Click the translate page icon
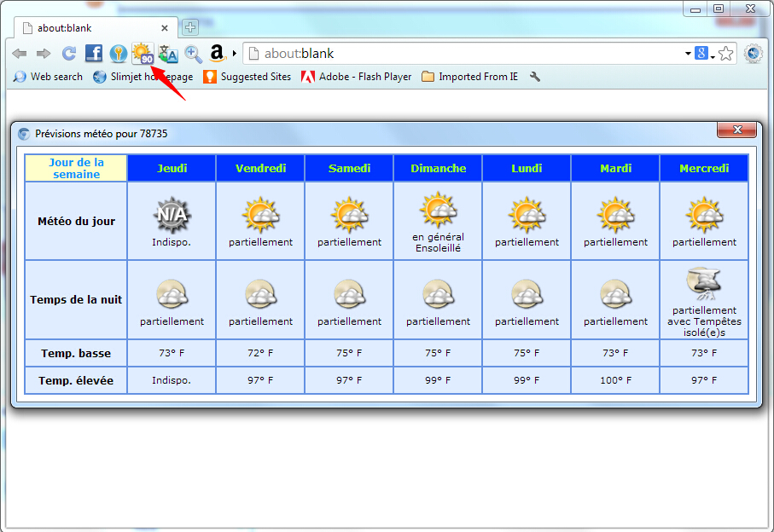 [168, 54]
